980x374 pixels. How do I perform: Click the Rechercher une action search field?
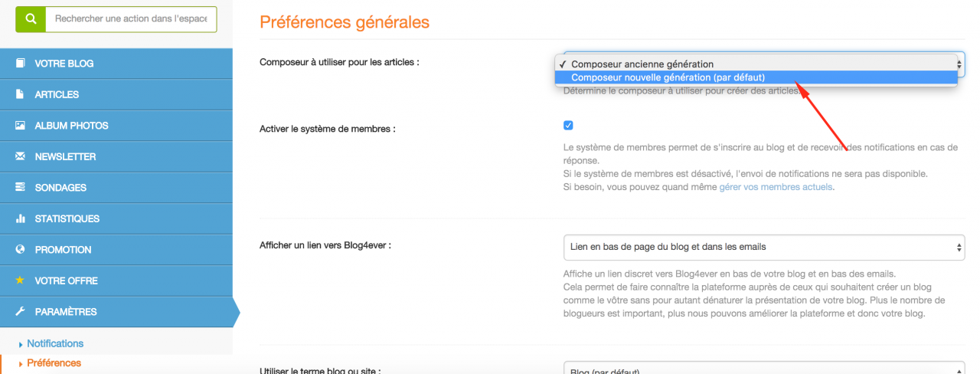(x=131, y=18)
